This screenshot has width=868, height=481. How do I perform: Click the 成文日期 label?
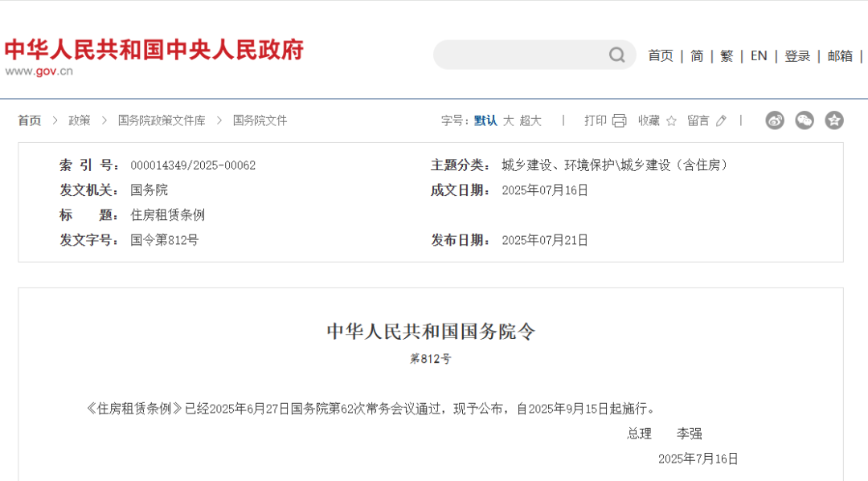click(x=460, y=190)
